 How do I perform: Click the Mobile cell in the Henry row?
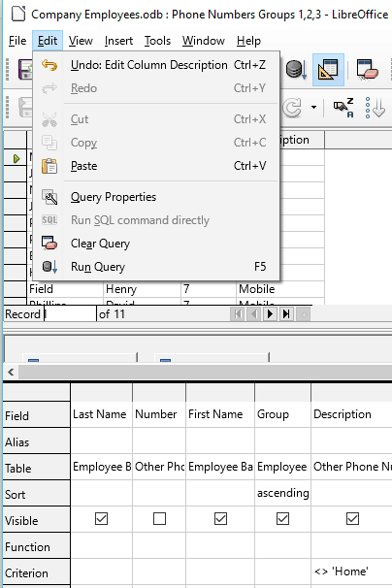click(x=279, y=289)
